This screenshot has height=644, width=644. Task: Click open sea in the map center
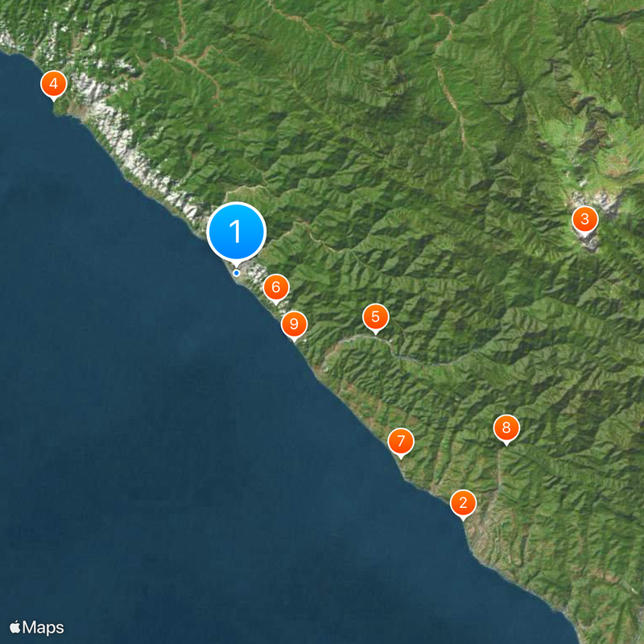coord(205,411)
